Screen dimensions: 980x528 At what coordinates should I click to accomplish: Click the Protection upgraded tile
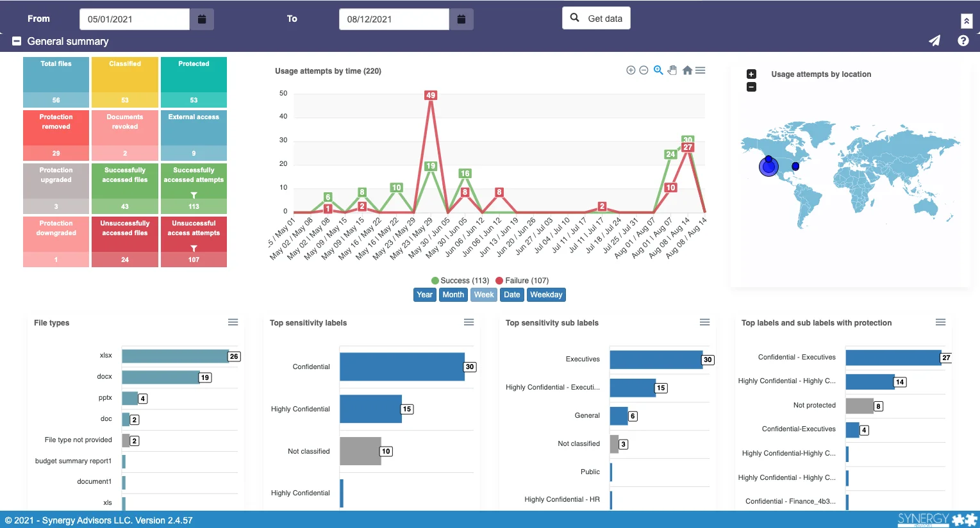pyautogui.click(x=56, y=188)
